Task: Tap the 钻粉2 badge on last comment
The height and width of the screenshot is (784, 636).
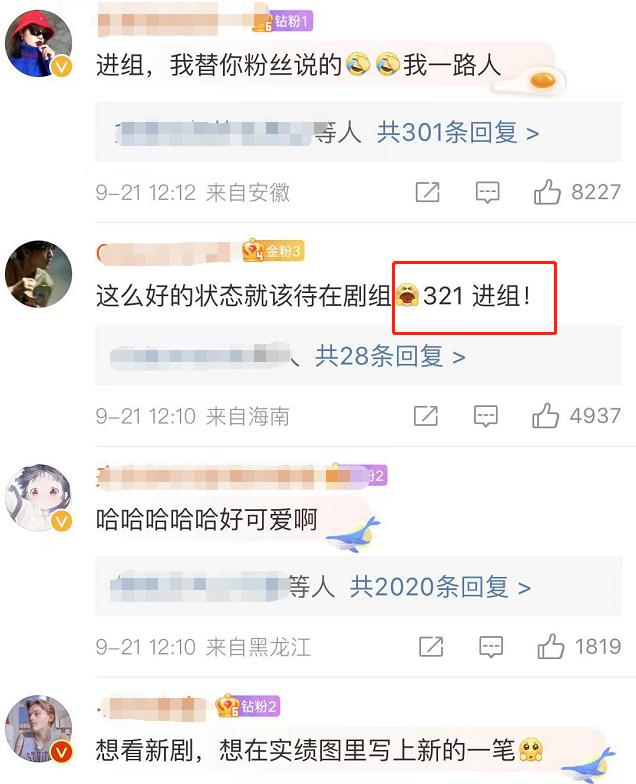Action: 248,706
